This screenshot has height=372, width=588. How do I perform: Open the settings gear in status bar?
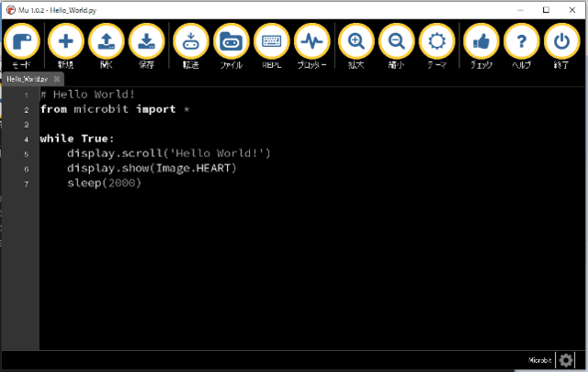(566, 360)
